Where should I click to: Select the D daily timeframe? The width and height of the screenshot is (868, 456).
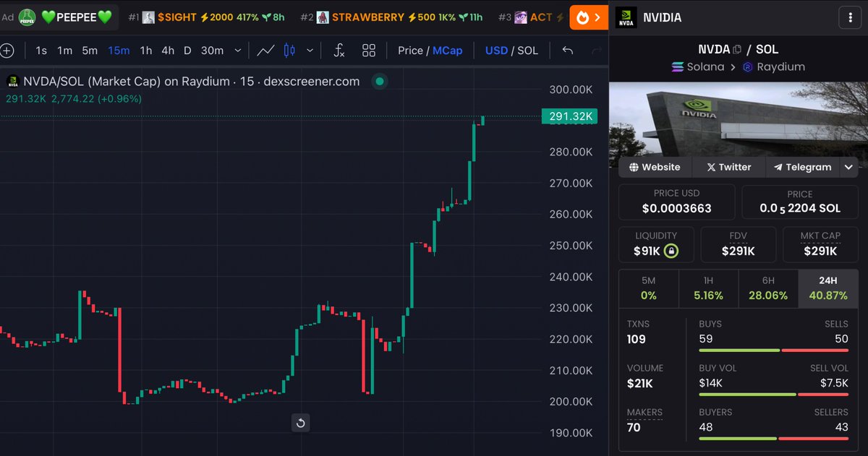(x=187, y=51)
